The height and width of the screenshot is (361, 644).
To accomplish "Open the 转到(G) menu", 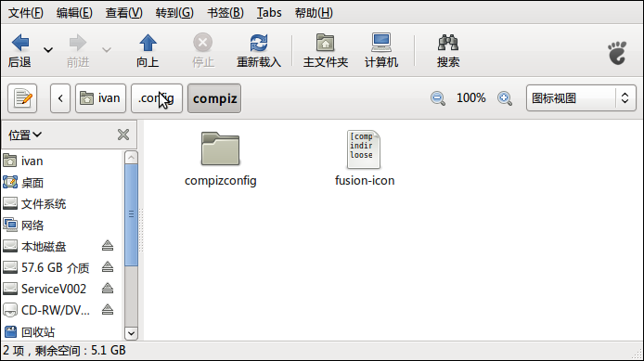I will [x=174, y=13].
